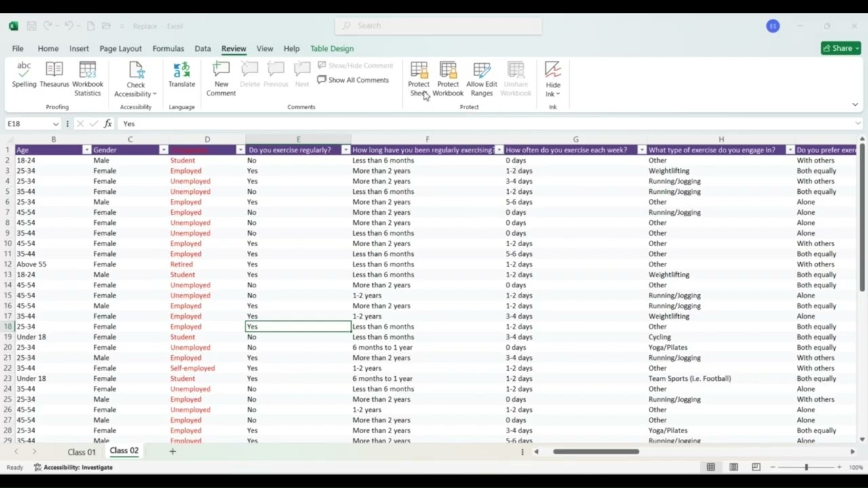
Task: Select the Class 01 sheet tab
Action: (81, 452)
